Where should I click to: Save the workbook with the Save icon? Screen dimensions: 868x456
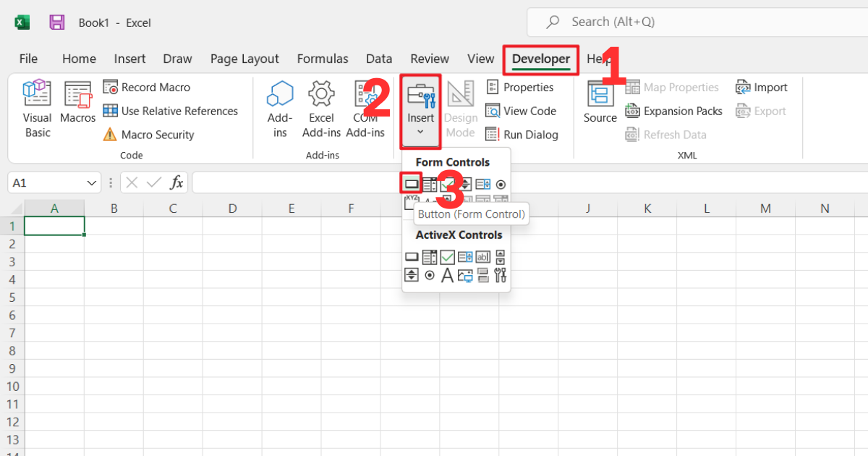57,22
